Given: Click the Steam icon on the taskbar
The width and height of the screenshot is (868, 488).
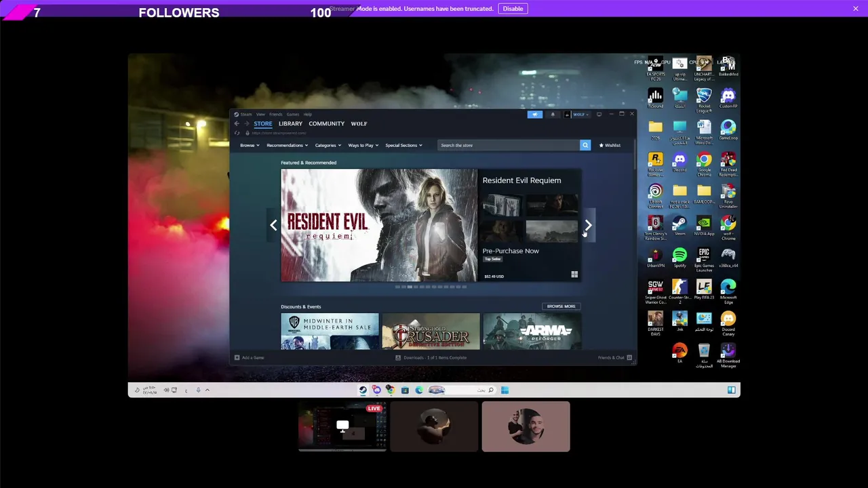Looking at the screenshot, I should tap(363, 390).
